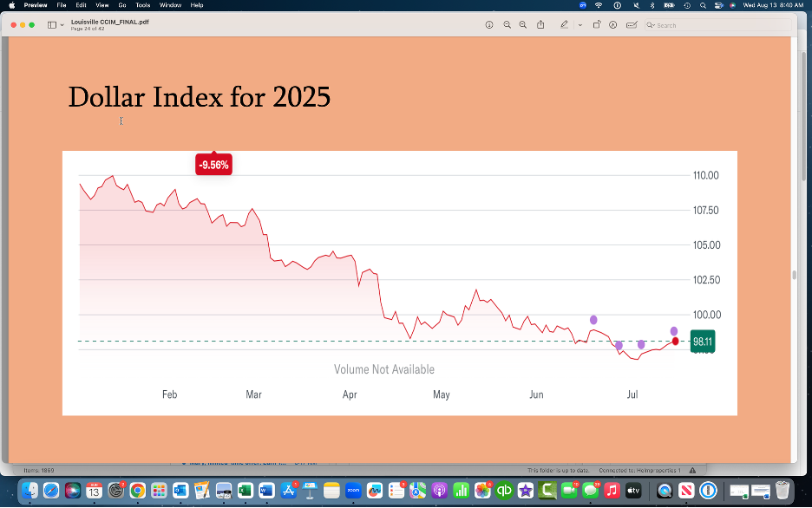The width and height of the screenshot is (812, 508).
Task: Expand the highlight color dropdown arrow
Action: click(x=580, y=25)
